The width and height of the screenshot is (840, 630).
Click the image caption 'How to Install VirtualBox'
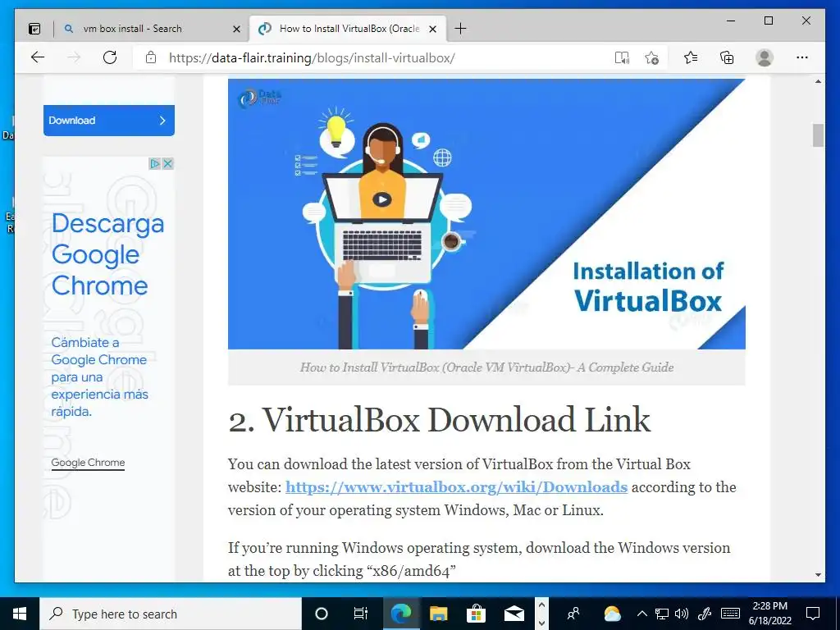[486, 367]
